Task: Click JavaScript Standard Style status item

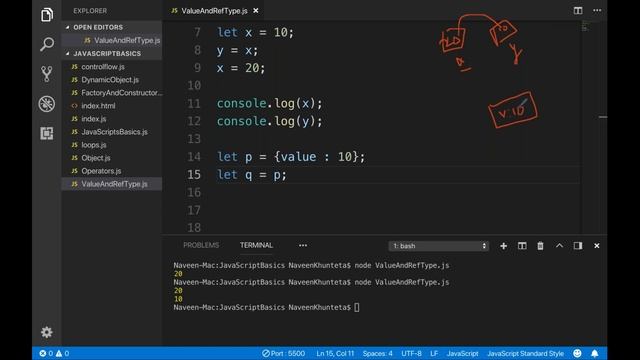Action: coord(525,353)
